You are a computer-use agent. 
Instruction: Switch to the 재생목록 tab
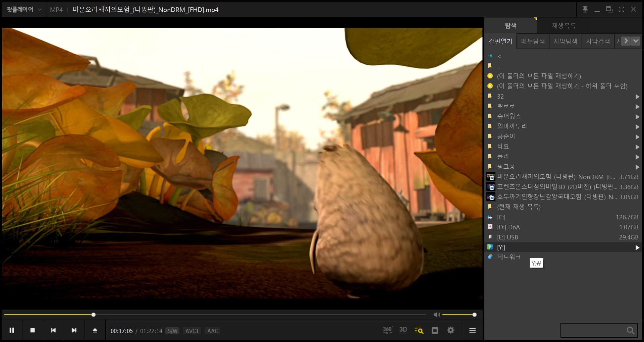(563, 25)
